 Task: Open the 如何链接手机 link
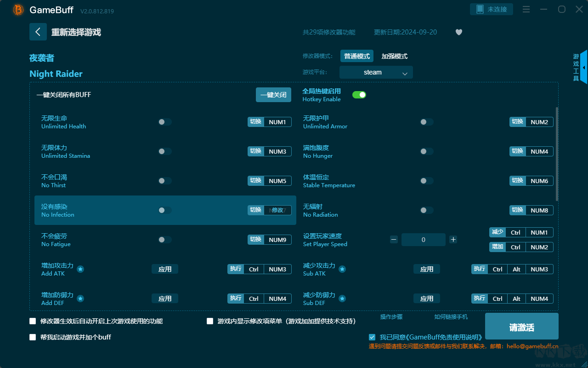point(451,317)
